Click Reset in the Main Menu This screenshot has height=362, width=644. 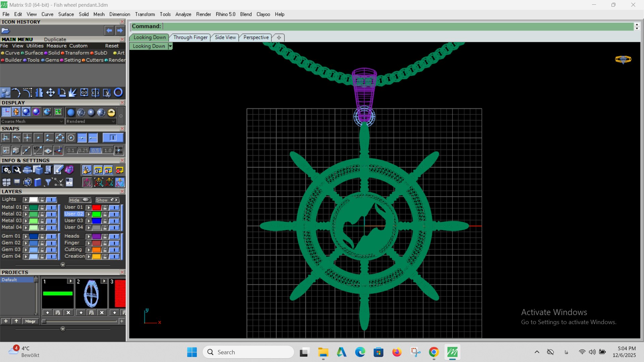click(112, 46)
